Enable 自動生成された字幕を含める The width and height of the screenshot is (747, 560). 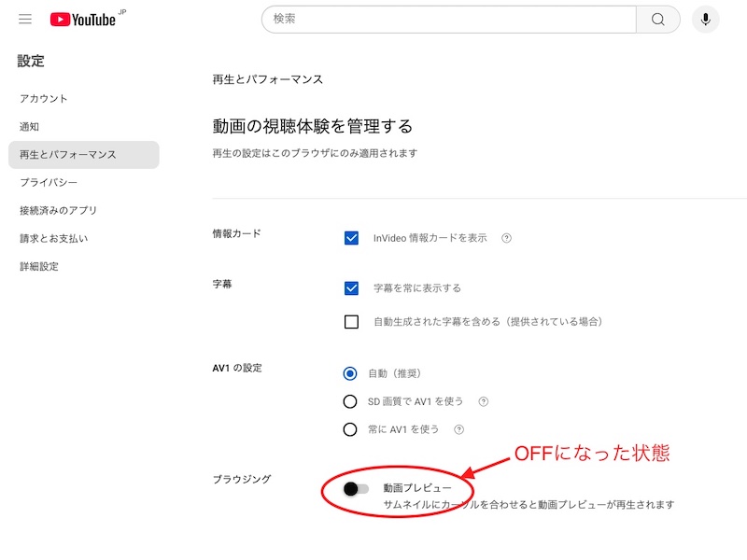coord(351,321)
